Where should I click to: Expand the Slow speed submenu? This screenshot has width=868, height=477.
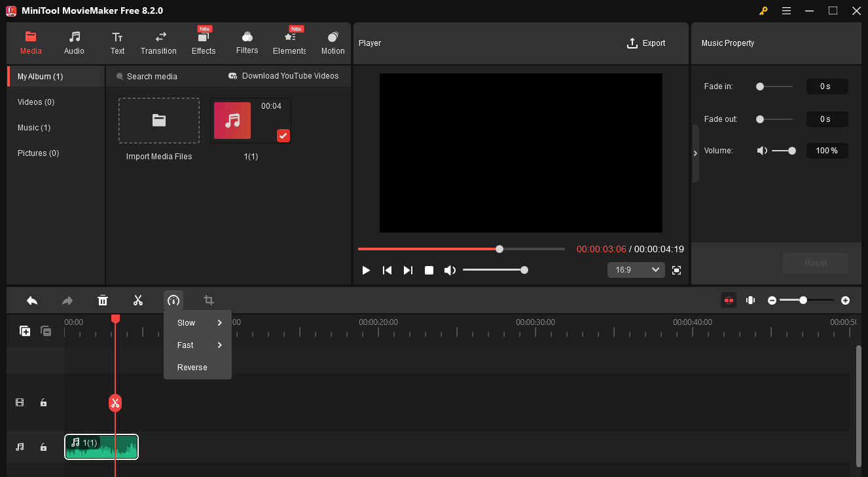(x=198, y=322)
